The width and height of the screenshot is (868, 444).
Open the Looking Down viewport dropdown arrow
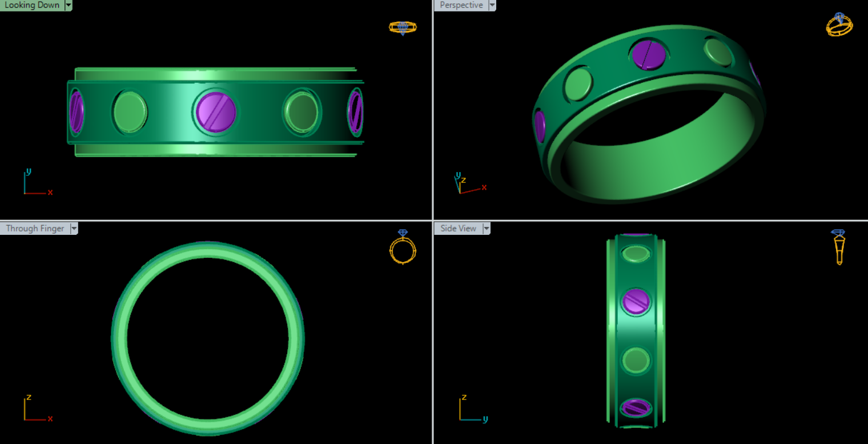(69, 5)
